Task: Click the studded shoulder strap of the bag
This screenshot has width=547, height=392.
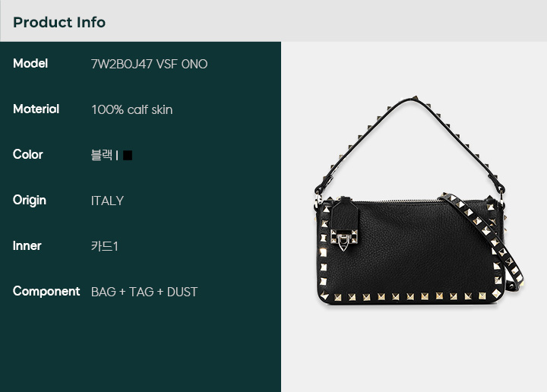Action: (x=483, y=241)
